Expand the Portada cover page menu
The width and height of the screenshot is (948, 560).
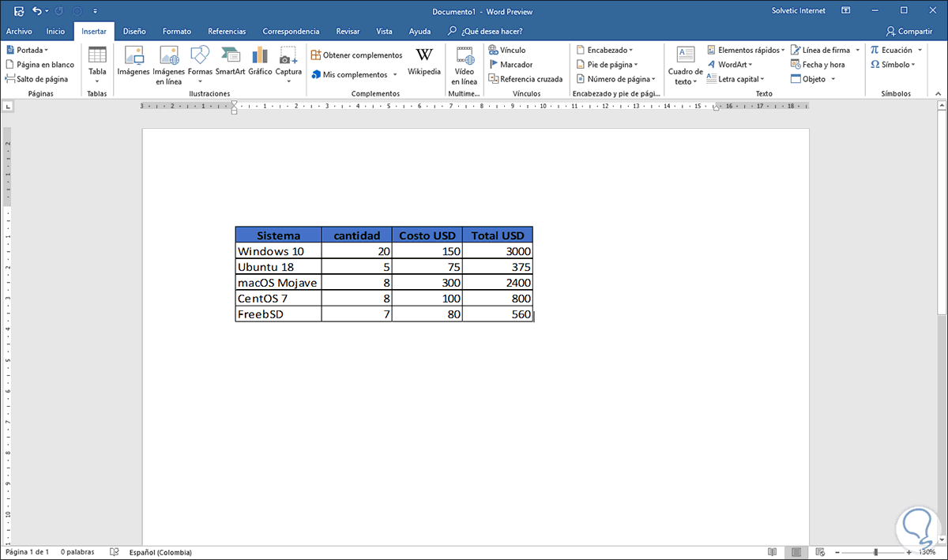(x=27, y=50)
